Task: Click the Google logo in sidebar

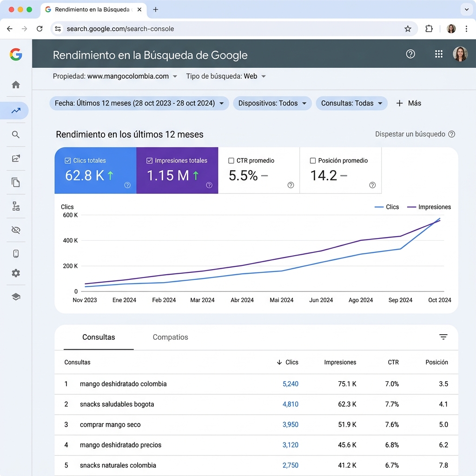Action: coord(16,54)
